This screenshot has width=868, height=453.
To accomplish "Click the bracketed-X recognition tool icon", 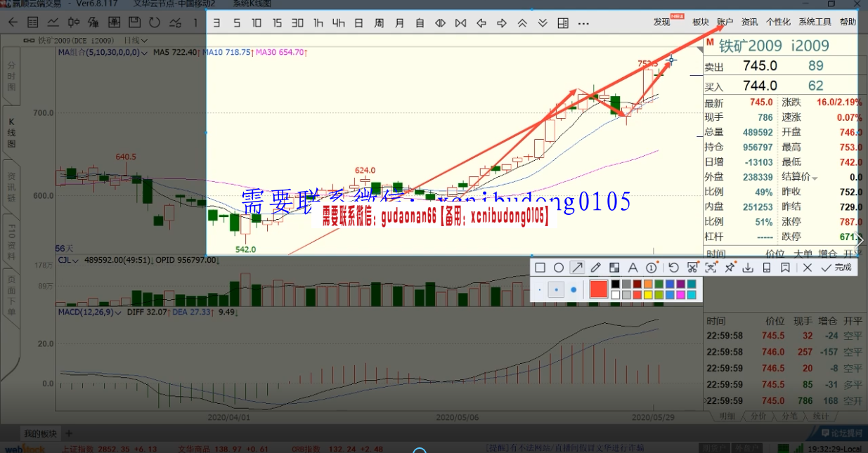I will [x=711, y=268].
